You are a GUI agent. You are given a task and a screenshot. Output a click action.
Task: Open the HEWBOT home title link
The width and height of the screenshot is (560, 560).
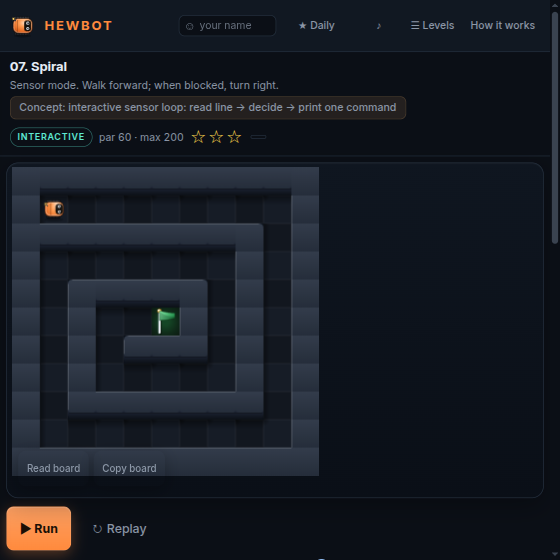(78, 26)
